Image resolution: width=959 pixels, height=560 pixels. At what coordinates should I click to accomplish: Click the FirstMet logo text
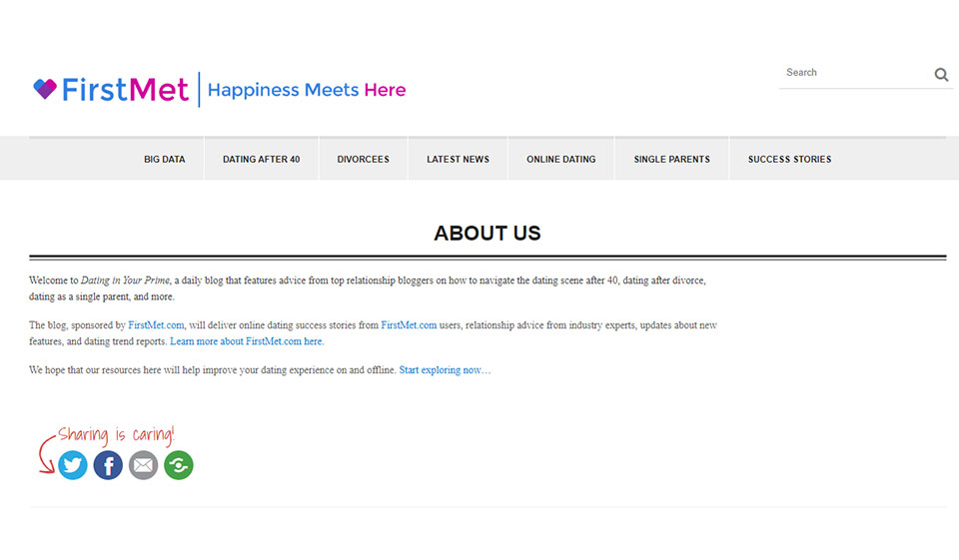[125, 90]
